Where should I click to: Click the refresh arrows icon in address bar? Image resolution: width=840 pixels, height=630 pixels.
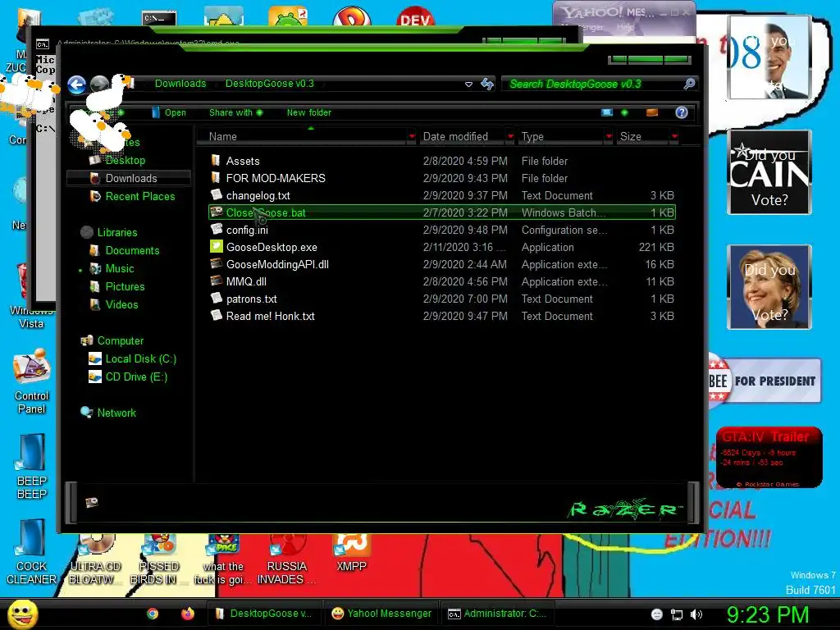[x=487, y=84]
